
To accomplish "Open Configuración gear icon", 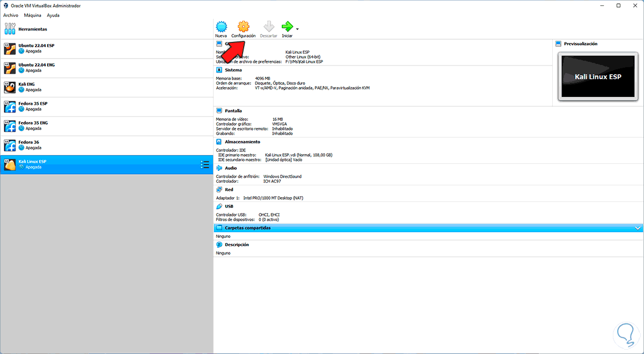I will [243, 26].
